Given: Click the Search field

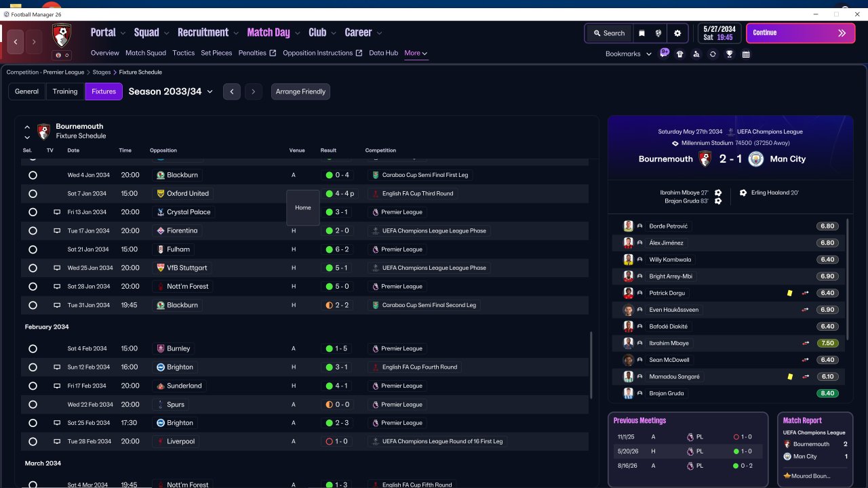Looking at the screenshot, I should pyautogui.click(x=609, y=33).
